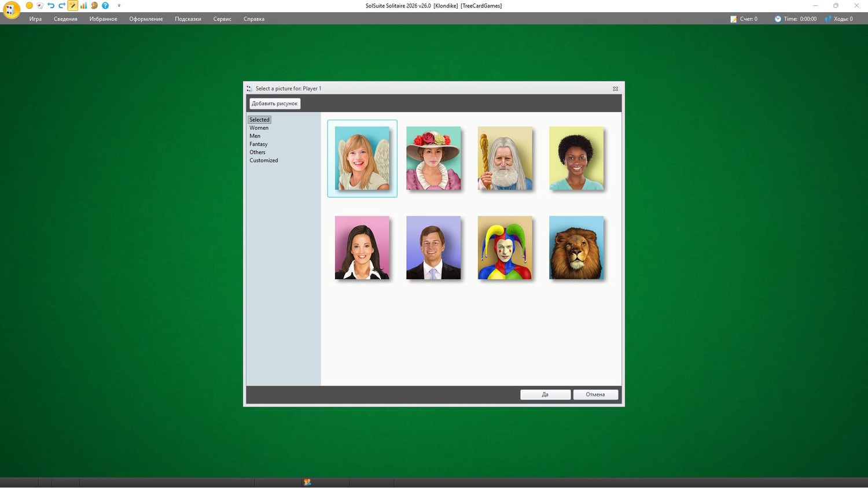Toggle the highlighted magic wand tool

click(x=73, y=6)
